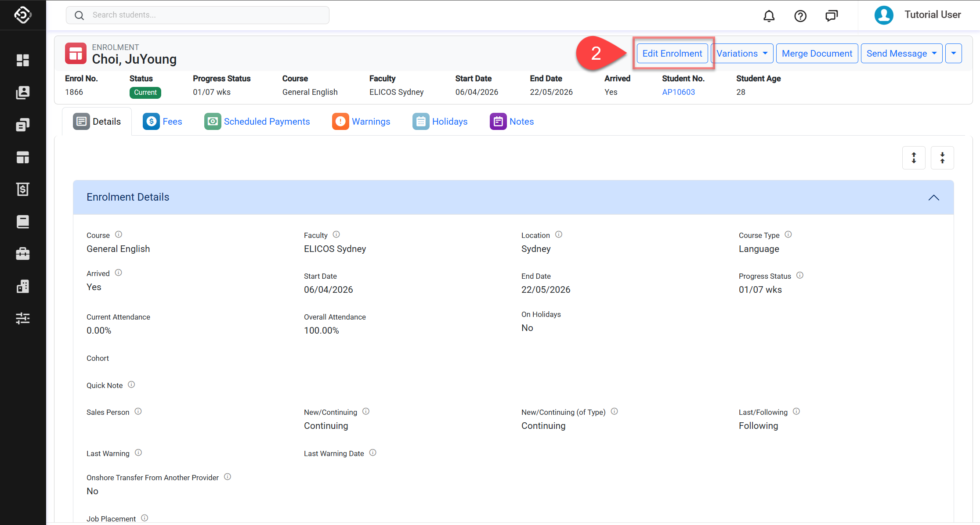Open the Send Message dropdown
Image resolution: width=980 pixels, height=525 pixels.
[x=901, y=54]
